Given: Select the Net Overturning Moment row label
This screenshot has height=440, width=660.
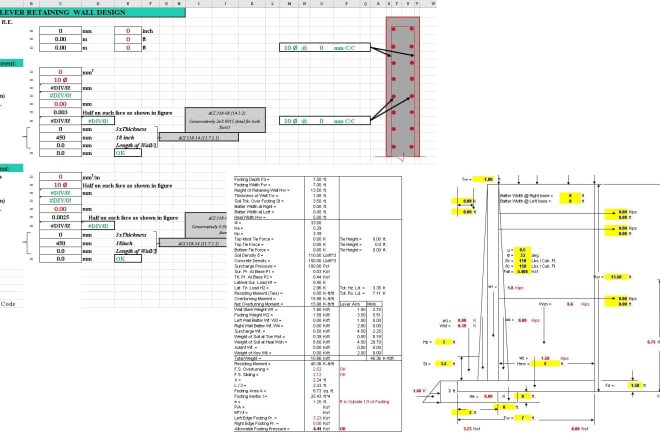Looking at the screenshot, I should (x=259, y=304).
